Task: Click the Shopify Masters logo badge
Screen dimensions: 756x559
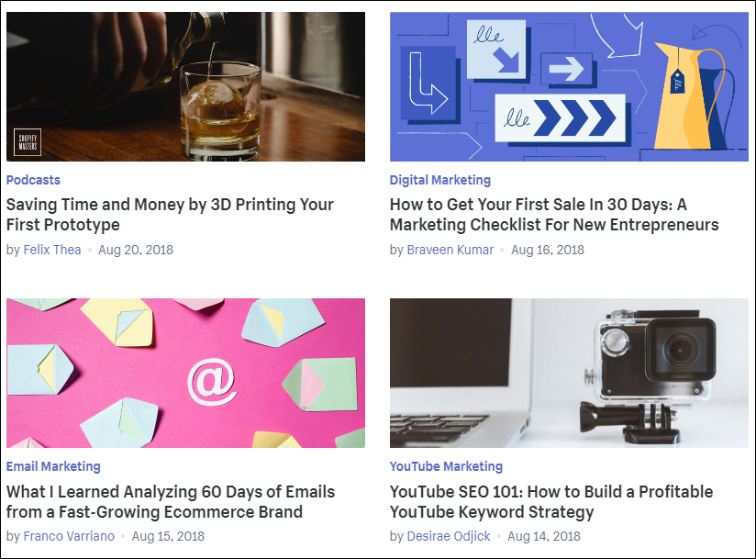Action: click(28, 142)
